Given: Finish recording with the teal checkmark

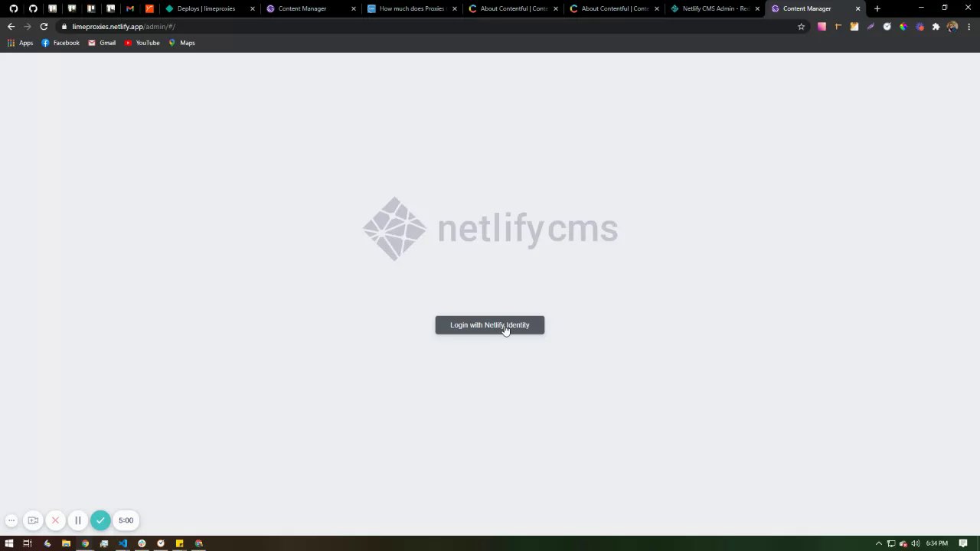Looking at the screenshot, I should [100, 520].
